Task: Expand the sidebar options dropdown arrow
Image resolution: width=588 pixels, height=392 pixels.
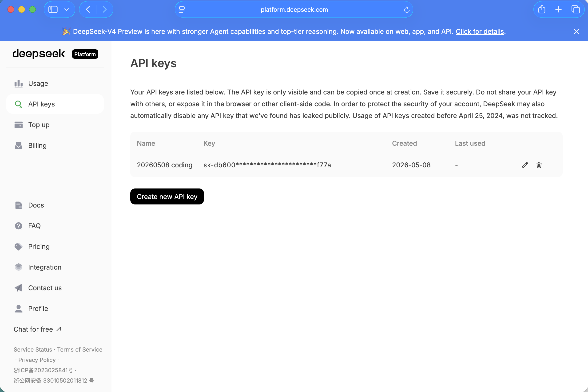Action: 67,9
